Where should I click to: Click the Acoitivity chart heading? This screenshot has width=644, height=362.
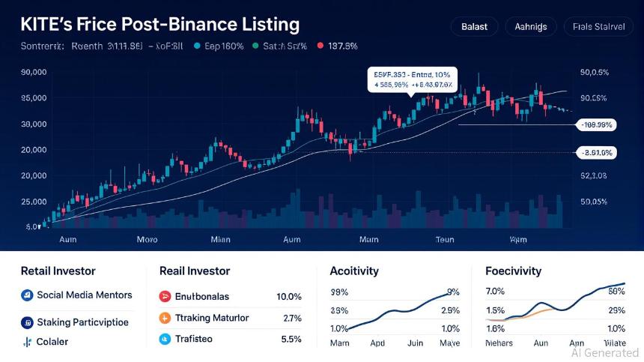(354, 271)
